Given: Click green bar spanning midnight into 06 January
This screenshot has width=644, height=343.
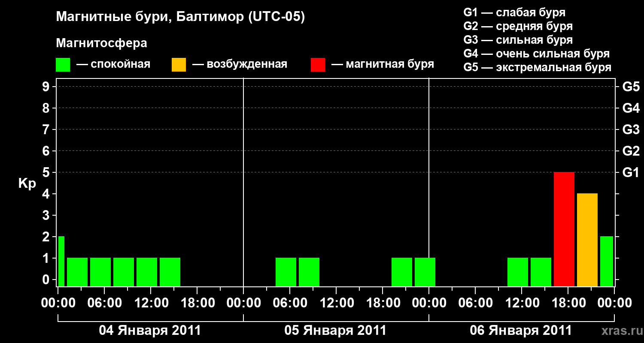Looking at the screenshot, I should (425, 272).
